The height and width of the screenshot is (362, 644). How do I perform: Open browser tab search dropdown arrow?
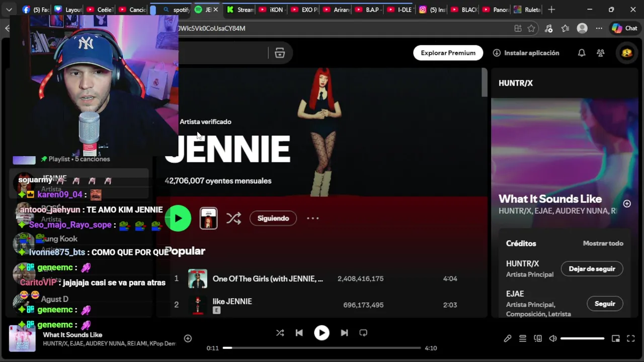point(9,10)
